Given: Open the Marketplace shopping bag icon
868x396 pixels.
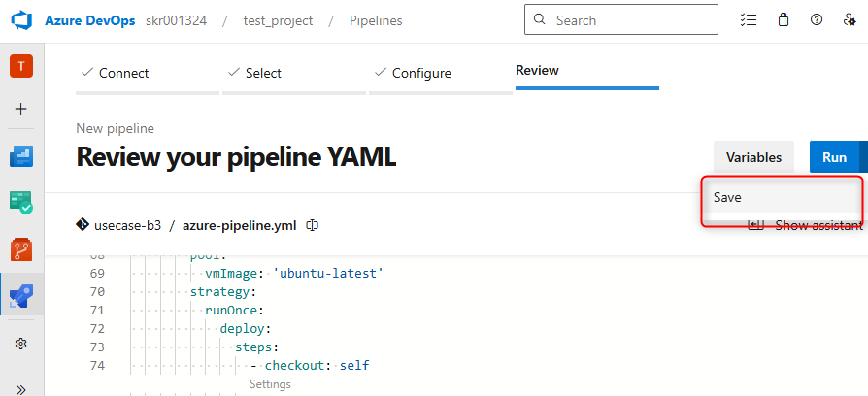Looking at the screenshot, I should click(783, 20).
